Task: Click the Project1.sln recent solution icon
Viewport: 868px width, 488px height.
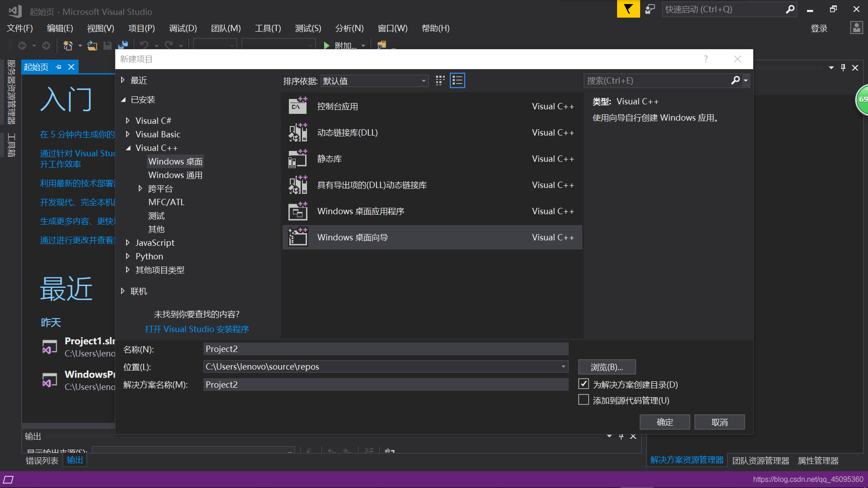Action: 50,347
